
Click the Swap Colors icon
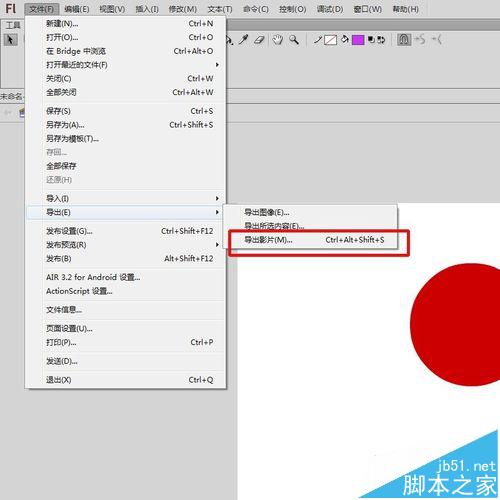point(381,40)
